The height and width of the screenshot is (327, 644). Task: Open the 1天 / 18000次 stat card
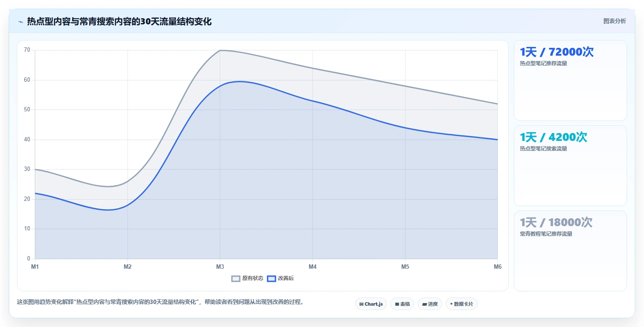pos(570,251)
